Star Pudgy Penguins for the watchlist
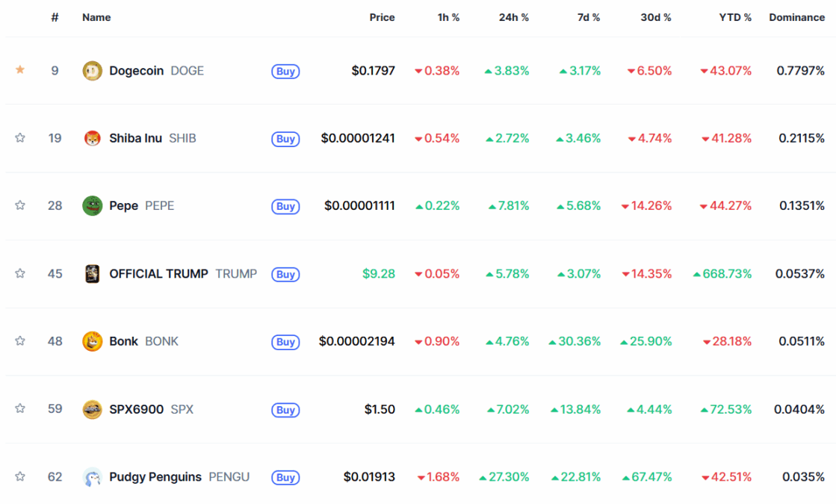 pos(20,476)
